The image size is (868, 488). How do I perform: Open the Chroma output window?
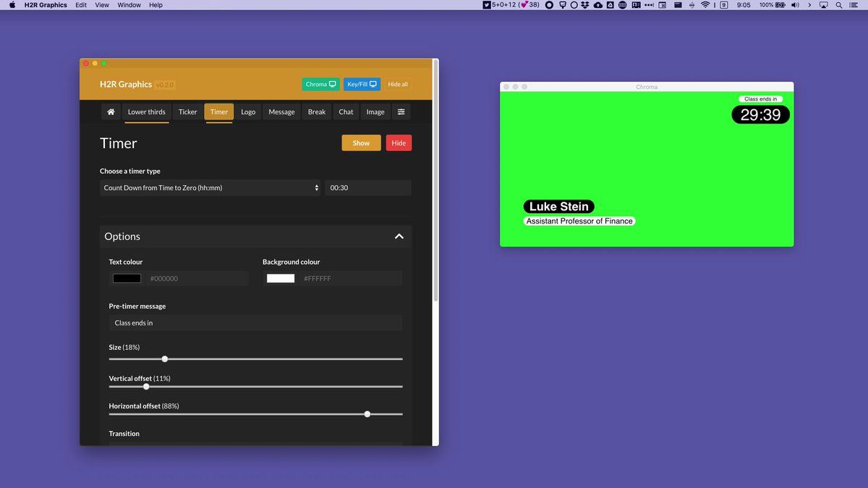[x=320, y=85]
